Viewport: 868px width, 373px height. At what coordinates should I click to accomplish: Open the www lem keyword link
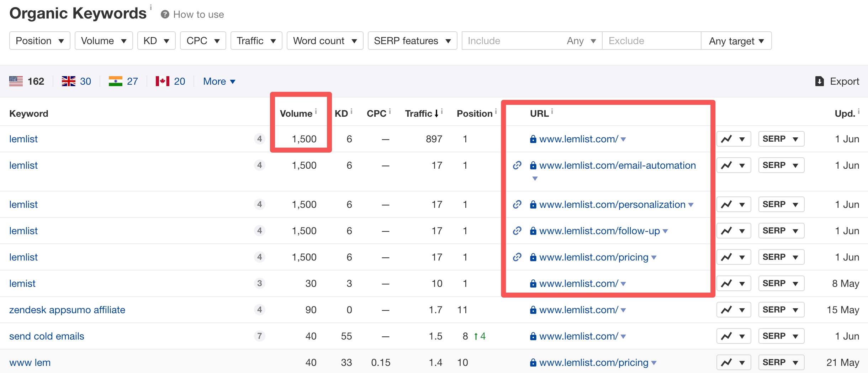tap(30, 363)
